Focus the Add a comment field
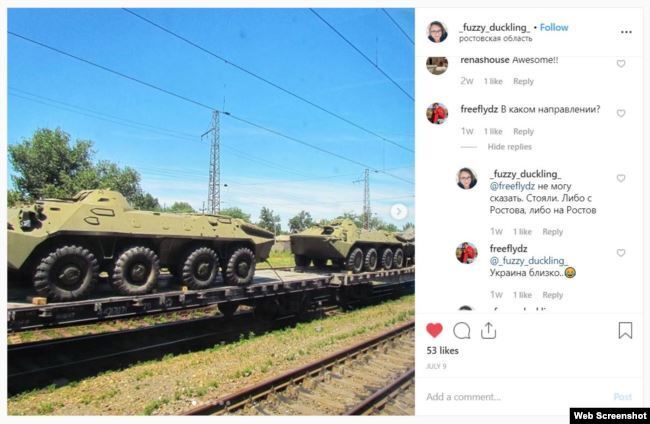Image resolution: width=650 pixels, height=424 pixels. point(518,397)
